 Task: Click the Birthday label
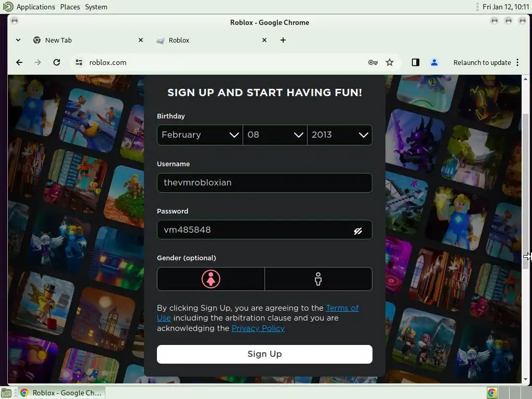(170, 116)
